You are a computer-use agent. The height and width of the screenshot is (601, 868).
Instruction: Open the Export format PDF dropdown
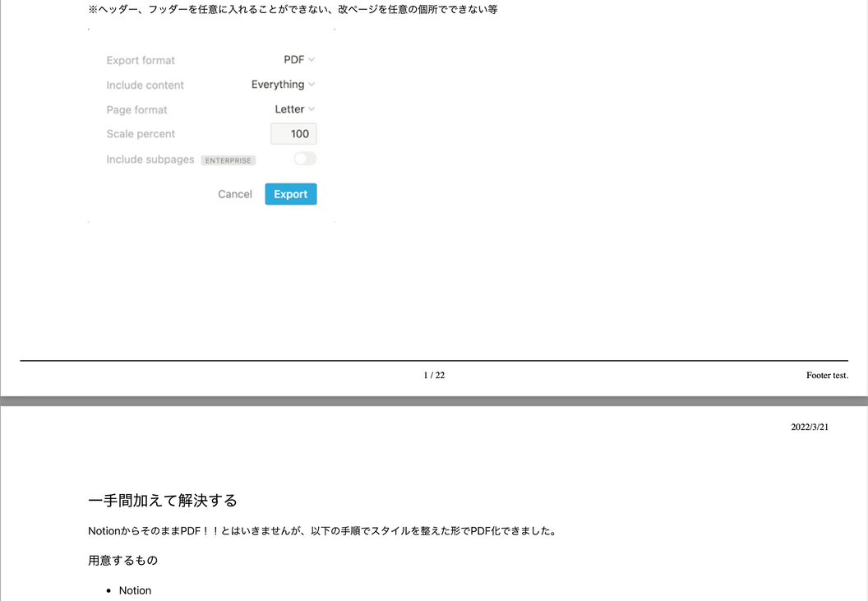point(299,60)
